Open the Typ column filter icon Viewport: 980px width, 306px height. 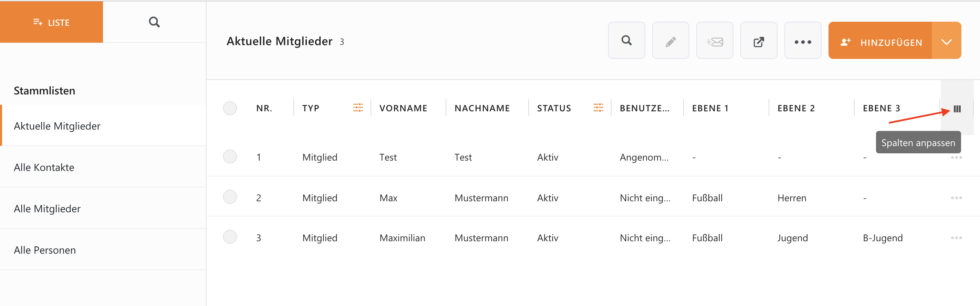click(x=358, y=108)
